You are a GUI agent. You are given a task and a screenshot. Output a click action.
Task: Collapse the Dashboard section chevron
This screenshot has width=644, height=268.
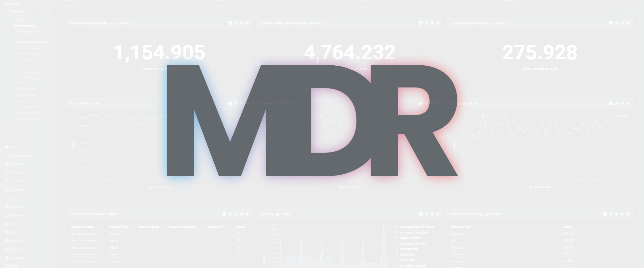pyautogui.click(x=48, y=11)
